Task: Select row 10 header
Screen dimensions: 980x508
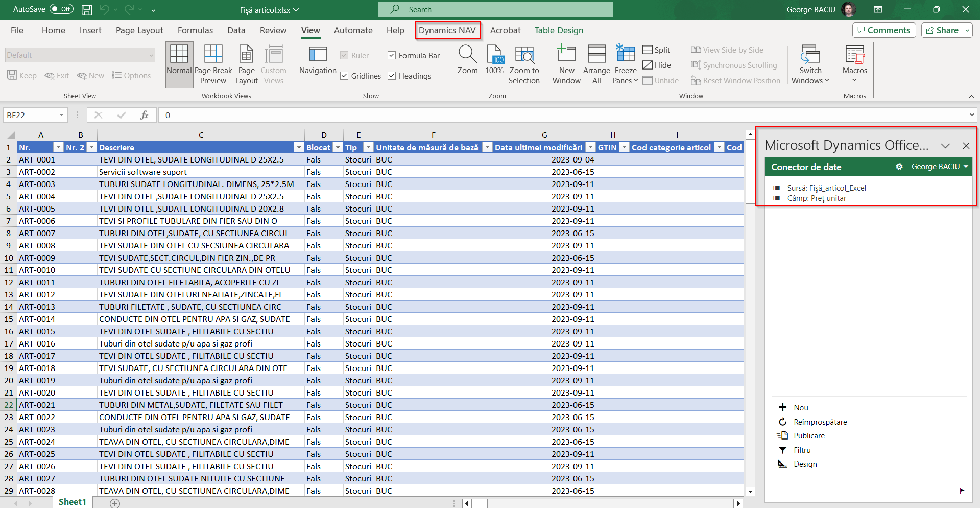Action: click(9, 258)
